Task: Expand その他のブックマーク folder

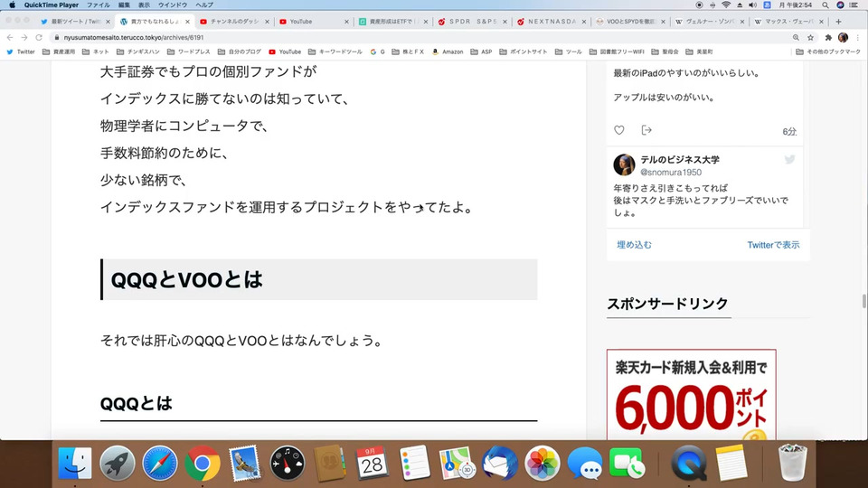Action: pyautogui.click(x=828, y=52)
